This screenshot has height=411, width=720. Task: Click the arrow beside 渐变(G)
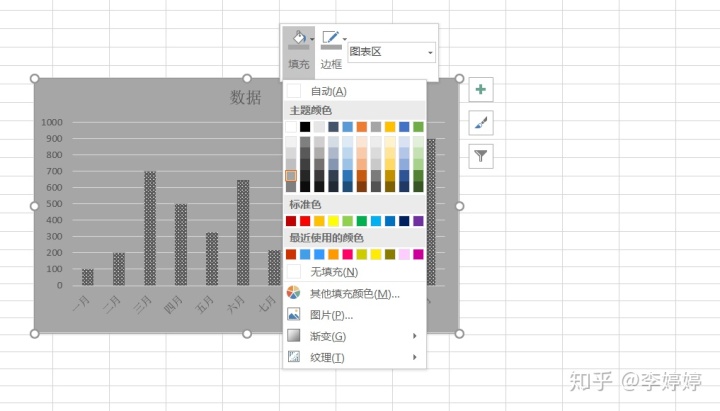[x=415, y=336]
